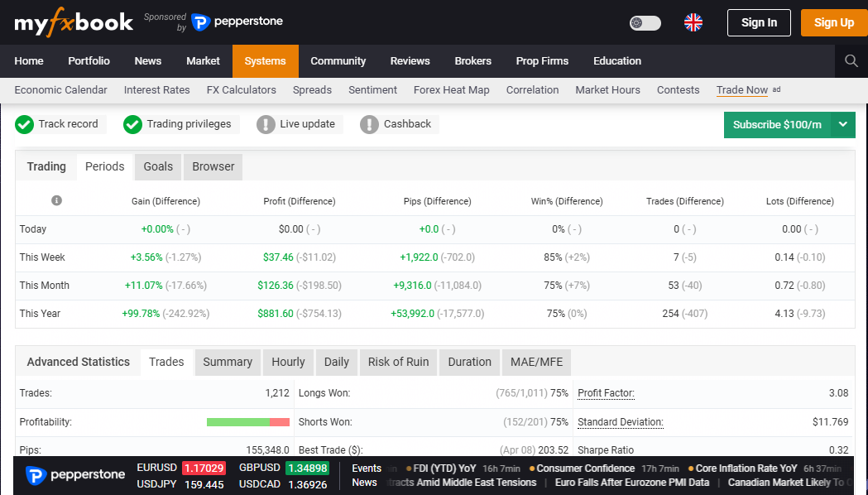Open the Brokers menu

click(472, 61)
